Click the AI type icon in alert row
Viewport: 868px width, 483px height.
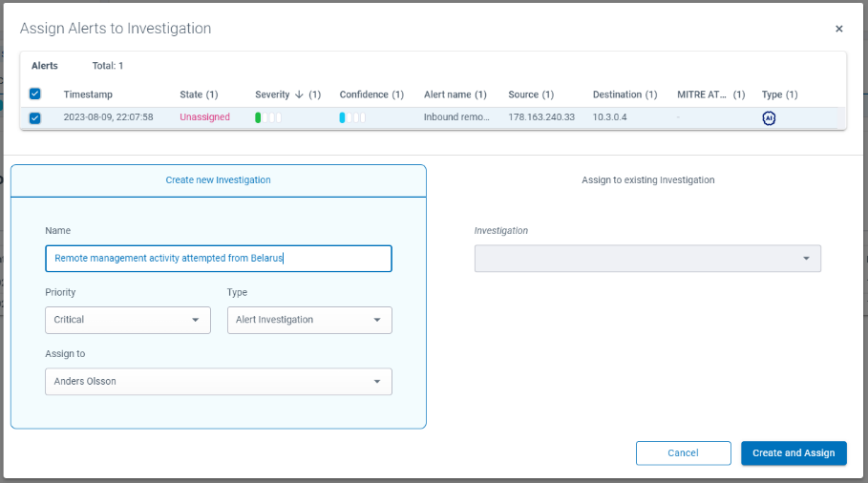769,117
